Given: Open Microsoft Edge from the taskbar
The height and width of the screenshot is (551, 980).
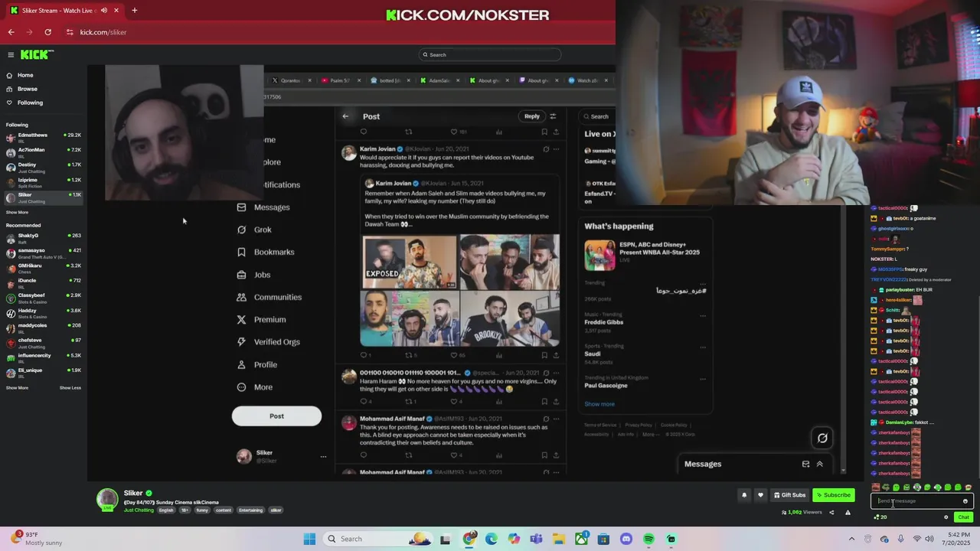Looking at the screenshot, I should click(492, 539).
